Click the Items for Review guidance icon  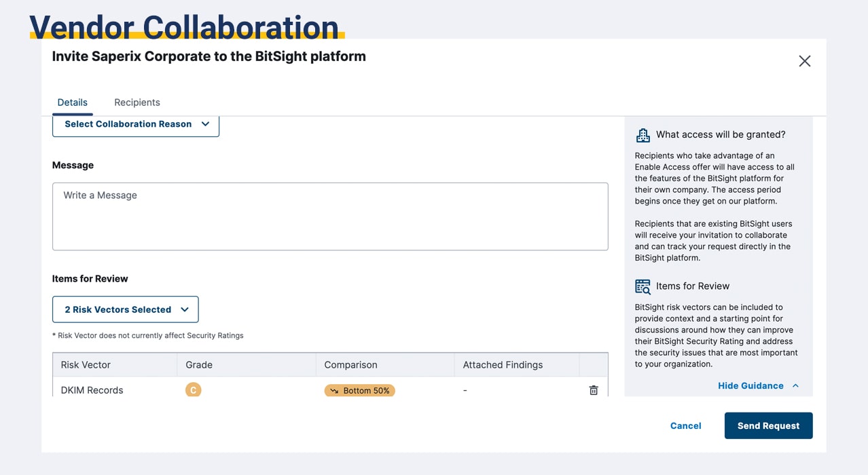643,286
